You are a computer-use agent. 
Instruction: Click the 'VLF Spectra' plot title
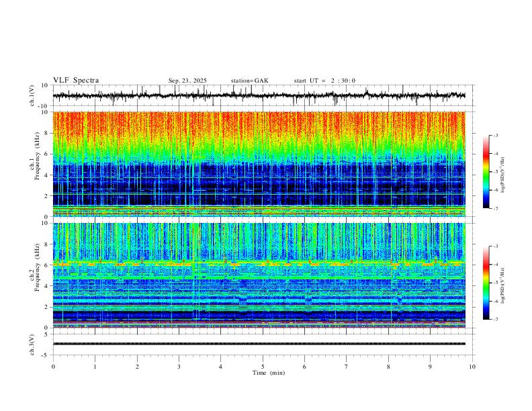click(x=76, y=81)
